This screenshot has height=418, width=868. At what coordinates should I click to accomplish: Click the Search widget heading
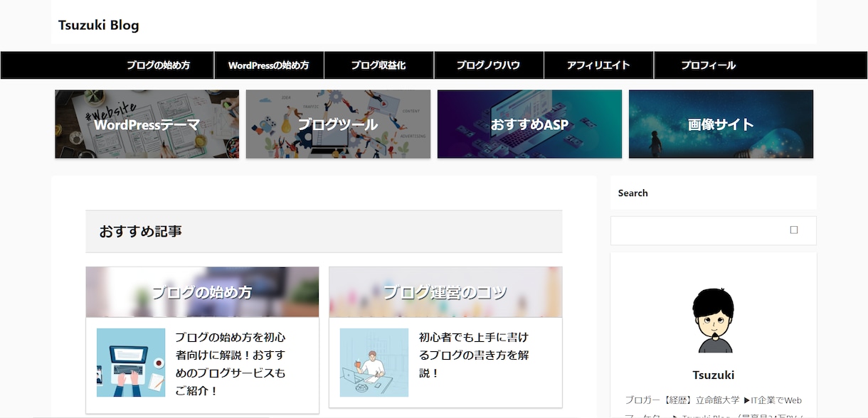[x=633, y=193]
